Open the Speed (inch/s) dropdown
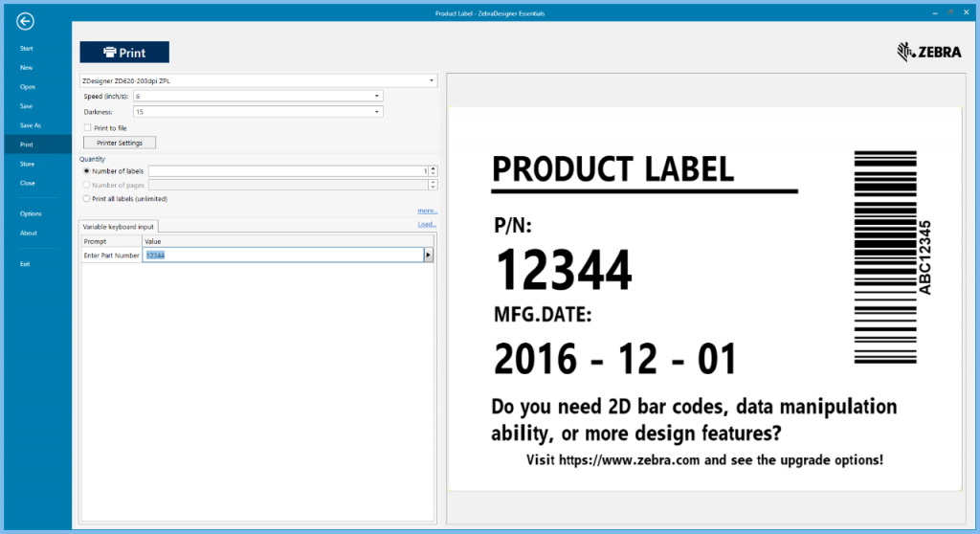 [x=377, y=96]
